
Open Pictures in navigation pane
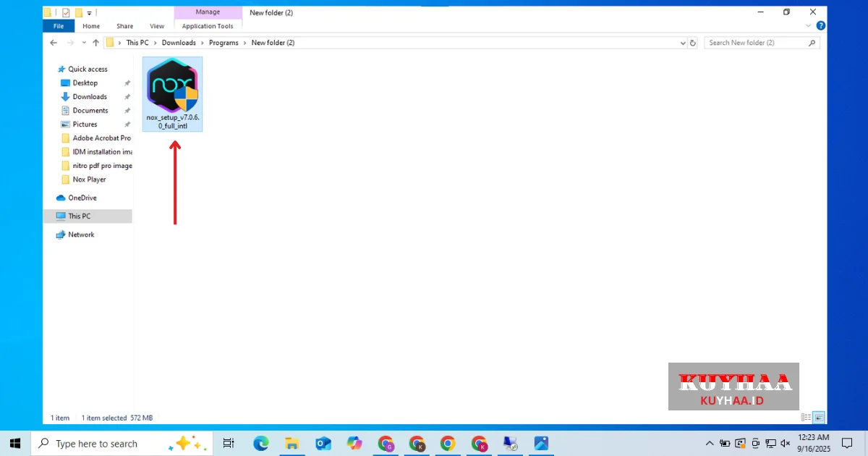click(x=85, y=124)
